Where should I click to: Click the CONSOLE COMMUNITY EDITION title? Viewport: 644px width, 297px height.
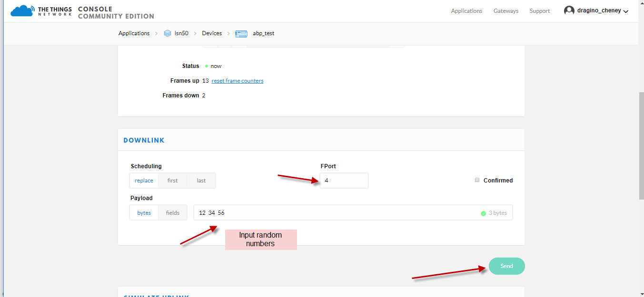(116, 13)
